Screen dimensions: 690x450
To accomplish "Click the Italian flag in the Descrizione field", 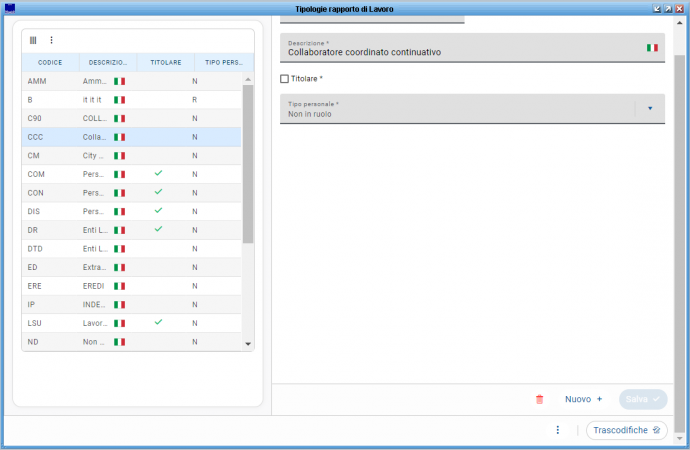I will point(652,48).
